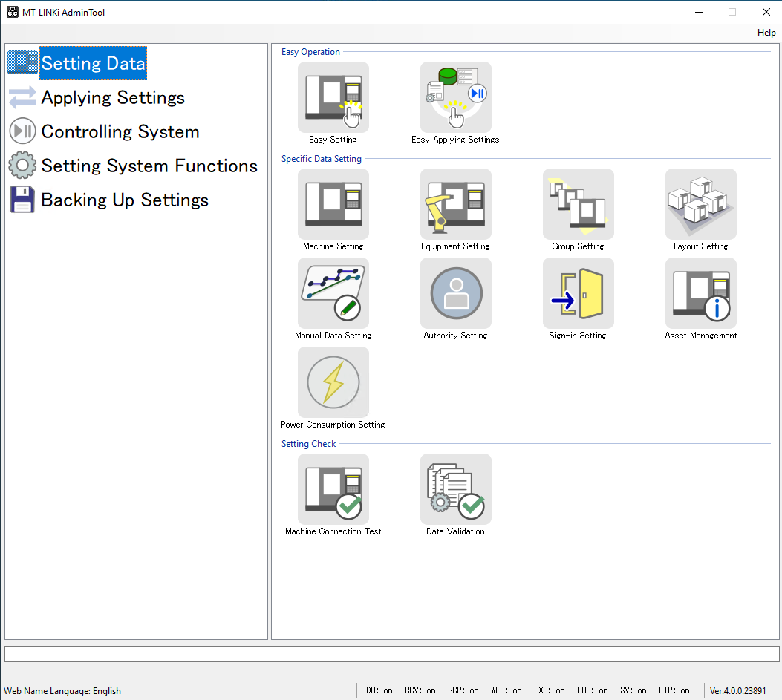Click the version number Ver.4.0.0.23891
This screenshot has height=700, width=782.
point(737,690)
